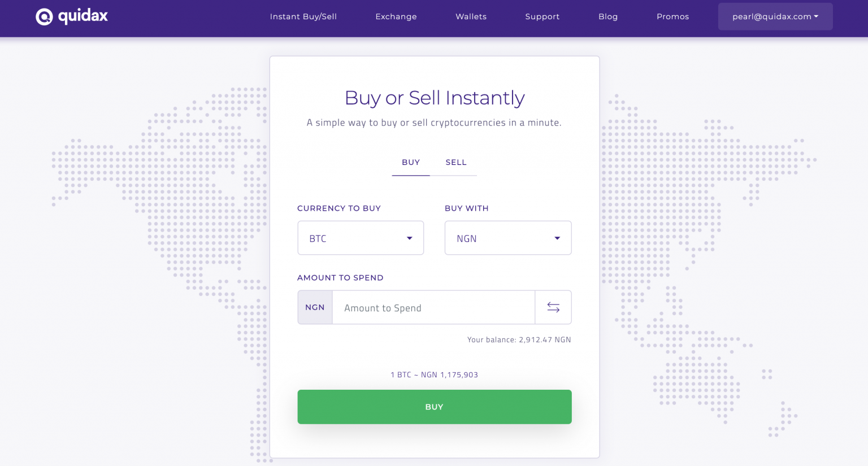Go to the Exchange page
The height and width of the screenshot is (466, 868).
(x=396, y=16)
